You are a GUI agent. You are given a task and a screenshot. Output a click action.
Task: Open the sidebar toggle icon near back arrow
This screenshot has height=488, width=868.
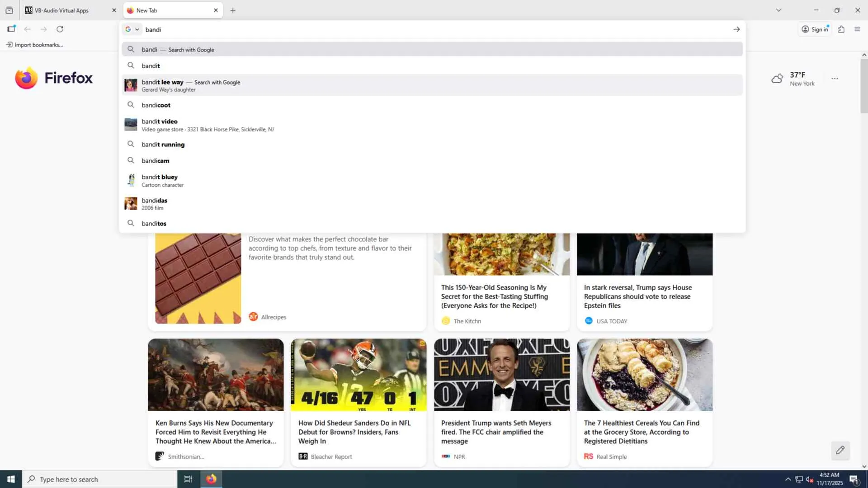pyautogui.click(x=11, y=29)
